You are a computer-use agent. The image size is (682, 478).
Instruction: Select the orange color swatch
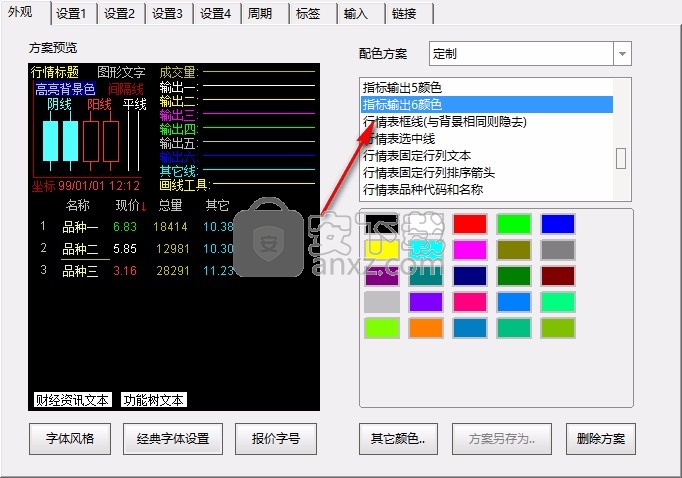[426, 328]
